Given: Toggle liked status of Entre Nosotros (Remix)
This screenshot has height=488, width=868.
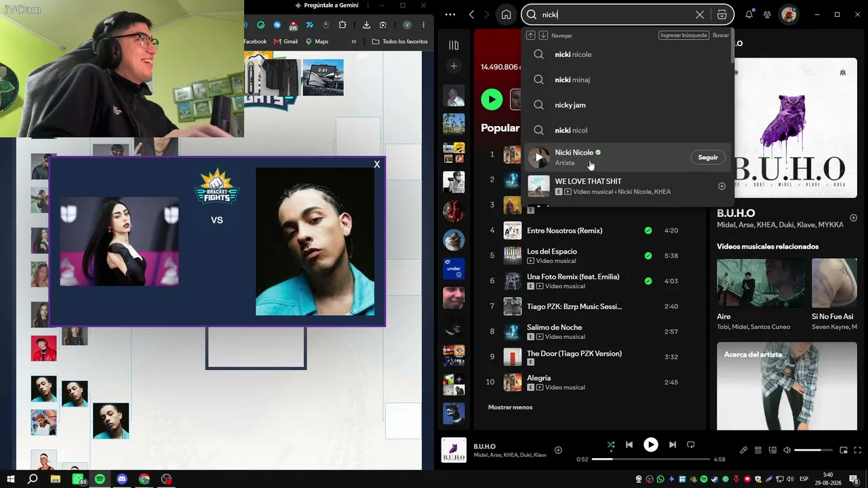Looking at the screenshot, I should pos(648,230).
